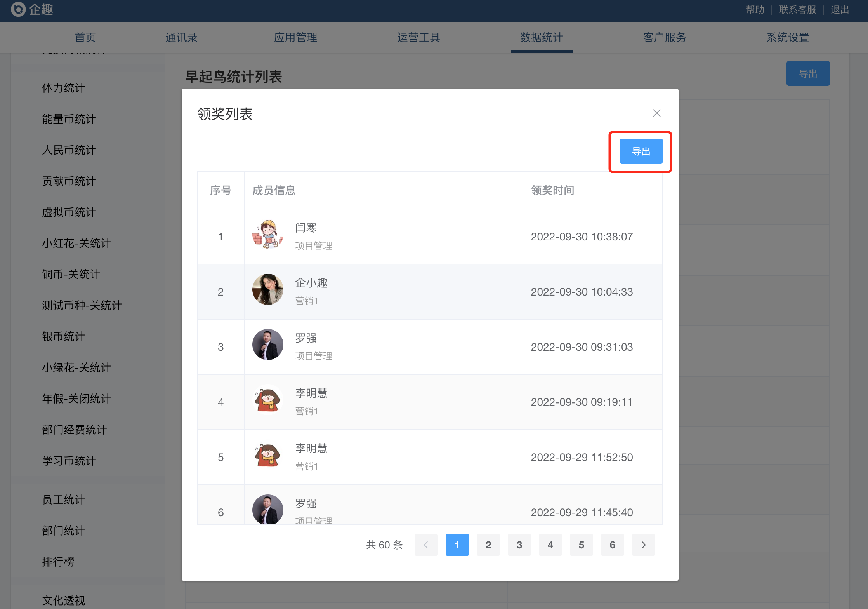
Task: Open the 通讯录 navigation tab
Action: click(x=181, y=37)
